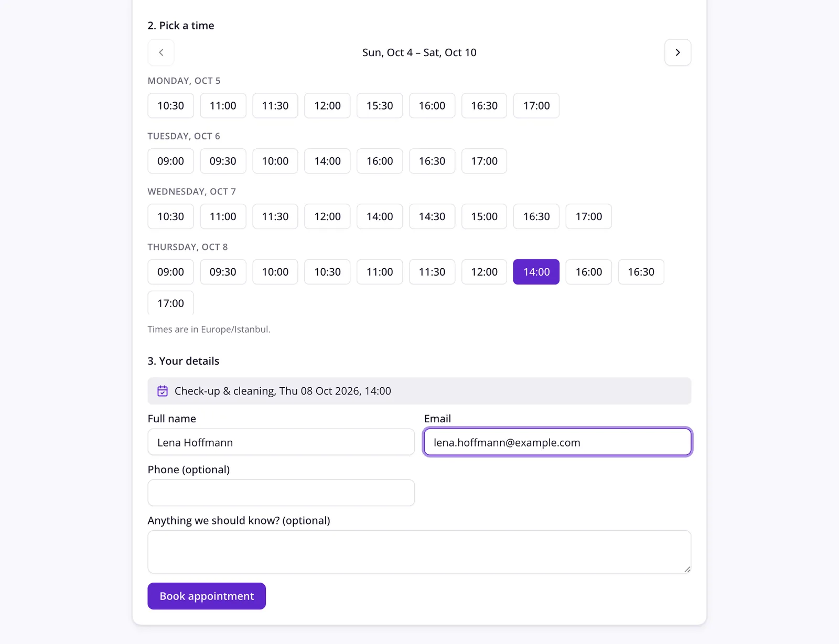Click the Sun, Oct 4 – Sat, Oct 10 label
Viewport: 839px width, 644px height.
click(419, 52)
